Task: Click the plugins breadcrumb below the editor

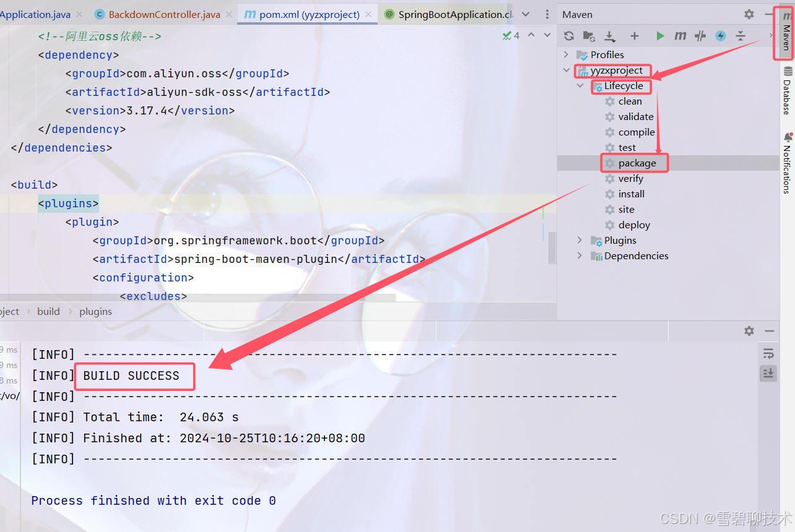Action: (95, 311)
